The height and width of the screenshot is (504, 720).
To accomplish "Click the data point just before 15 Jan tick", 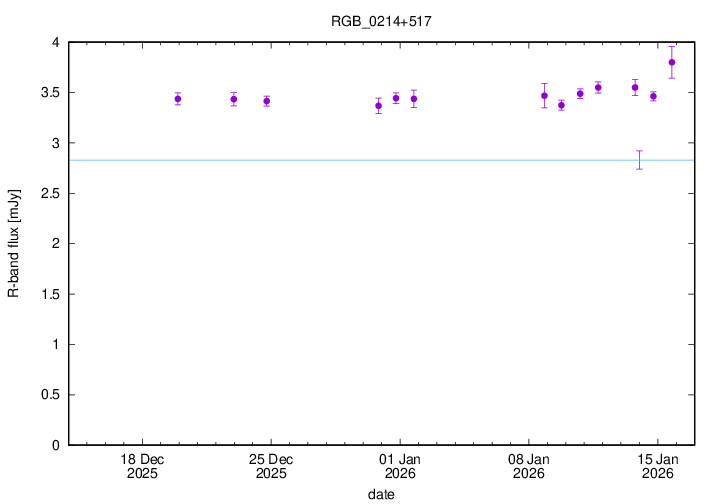I will coord(653,96).
